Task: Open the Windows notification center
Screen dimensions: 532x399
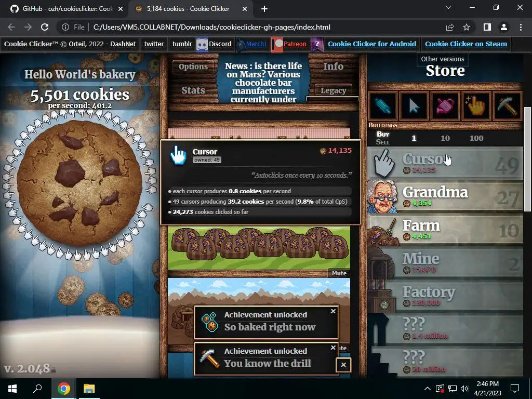Action: (515, 389)
